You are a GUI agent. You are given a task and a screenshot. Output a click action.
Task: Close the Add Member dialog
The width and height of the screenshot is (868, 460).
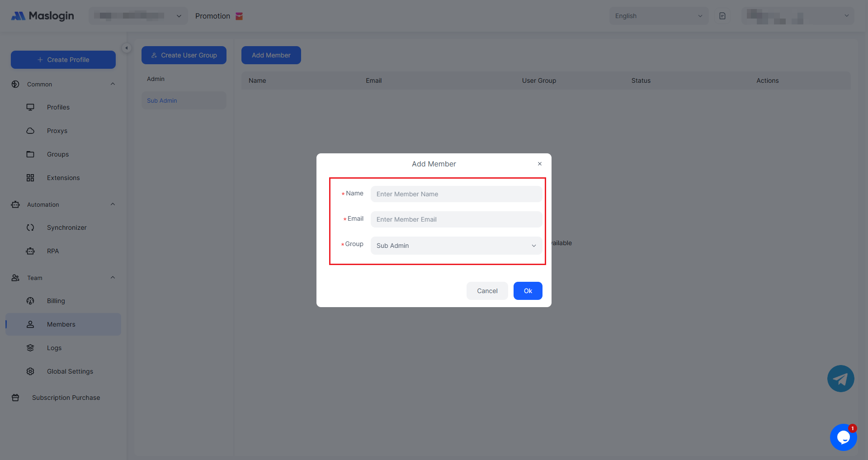click(539, 164)
